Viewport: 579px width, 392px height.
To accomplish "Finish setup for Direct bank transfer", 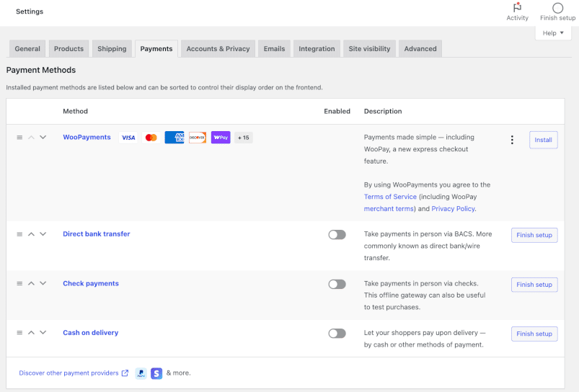I will click(x=534, y=235).
